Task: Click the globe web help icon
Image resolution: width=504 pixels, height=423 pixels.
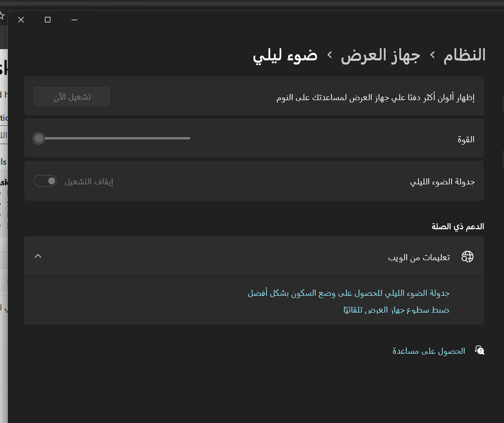Action: coord(468,257)
